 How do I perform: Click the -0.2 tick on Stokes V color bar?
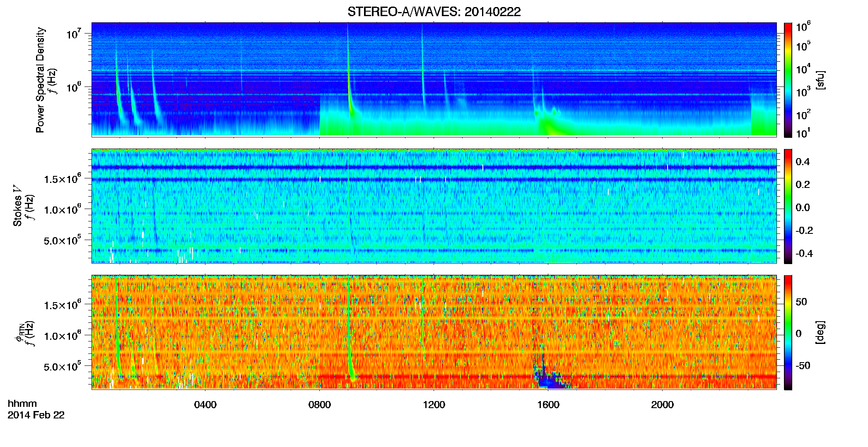tap(804, 231)
